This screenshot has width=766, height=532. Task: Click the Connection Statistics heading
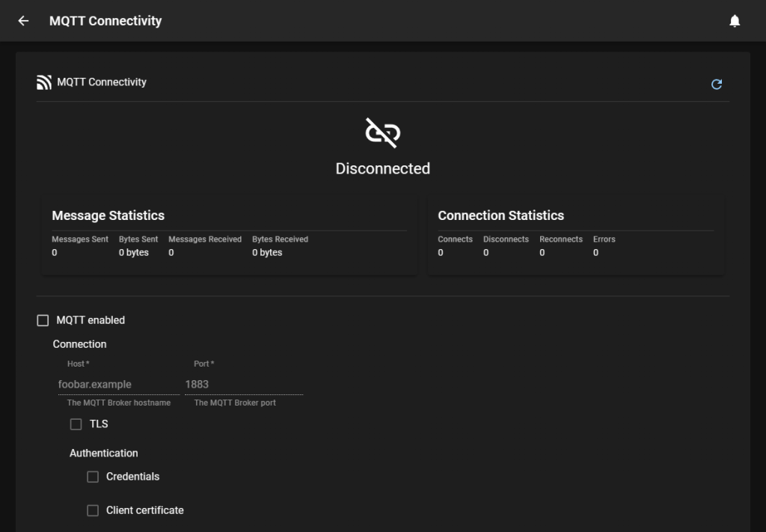pos(500,215)
